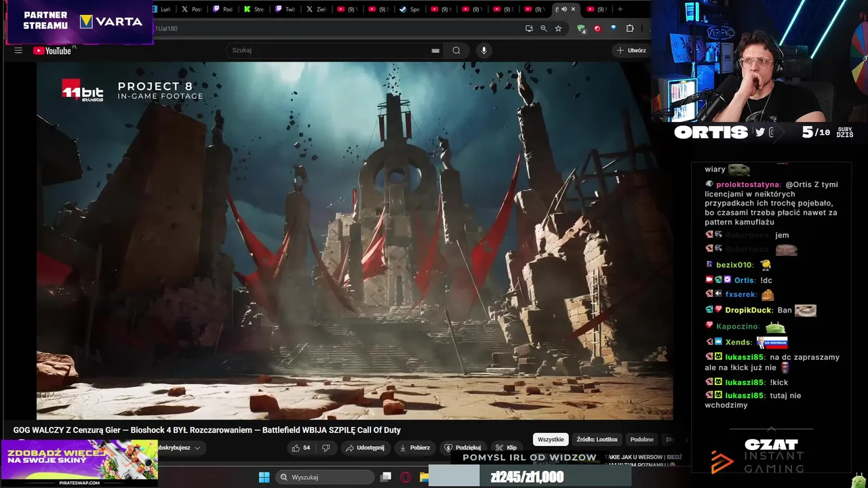The height and width of the screenshot is (488, 868).
Task: Open a new browser tab
Action: pos(620,9)
